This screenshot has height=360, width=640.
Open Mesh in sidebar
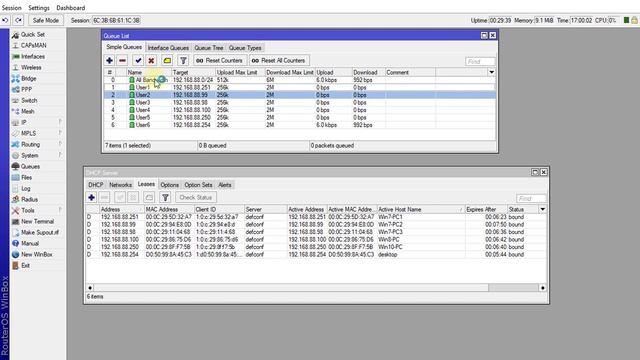(x=27, y=112)
